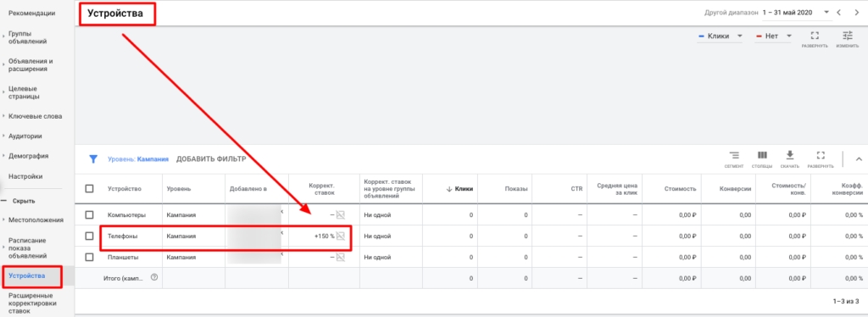Open Аудитории in sidebar
This screenshot has width=868, height=317.
pyautogui.click(x=25, y=136)
